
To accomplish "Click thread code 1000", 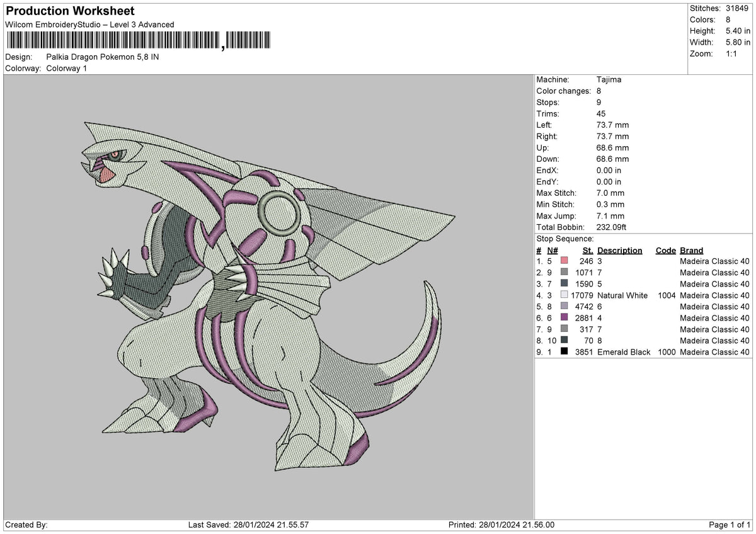I will point(666,352).
